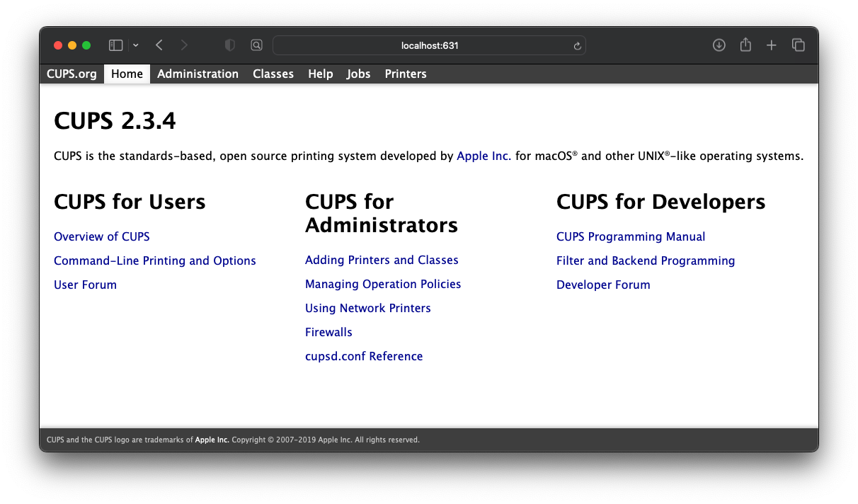This screenshot has width=858, height=504.
Task: Go forward with the forward arrow
Action: pyautogui.click(x=184, y=45)
